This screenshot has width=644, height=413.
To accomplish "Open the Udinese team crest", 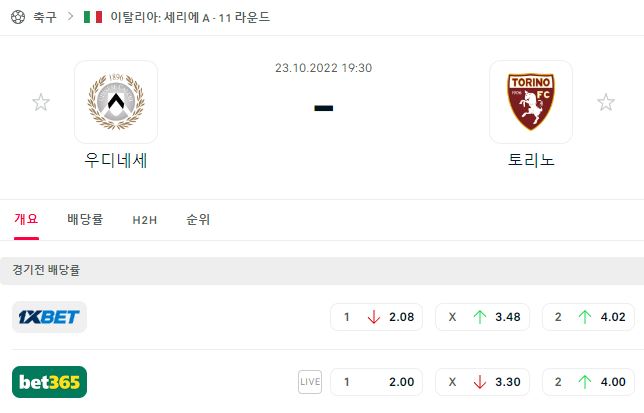I will [116, 102].
